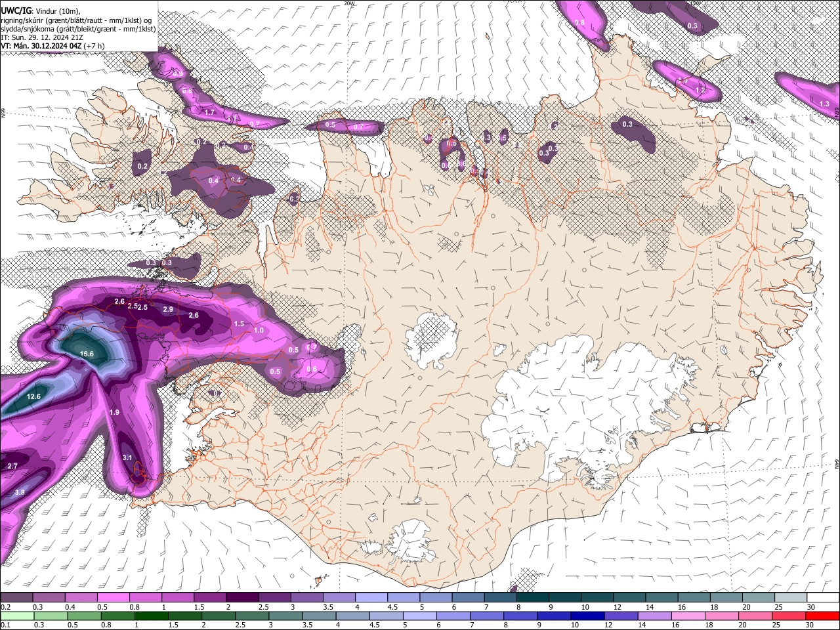The width and height of the screenshot is (840, 630).
Task: Click the 1.3 value at the right edge
Action: click(x=824, y=104)
